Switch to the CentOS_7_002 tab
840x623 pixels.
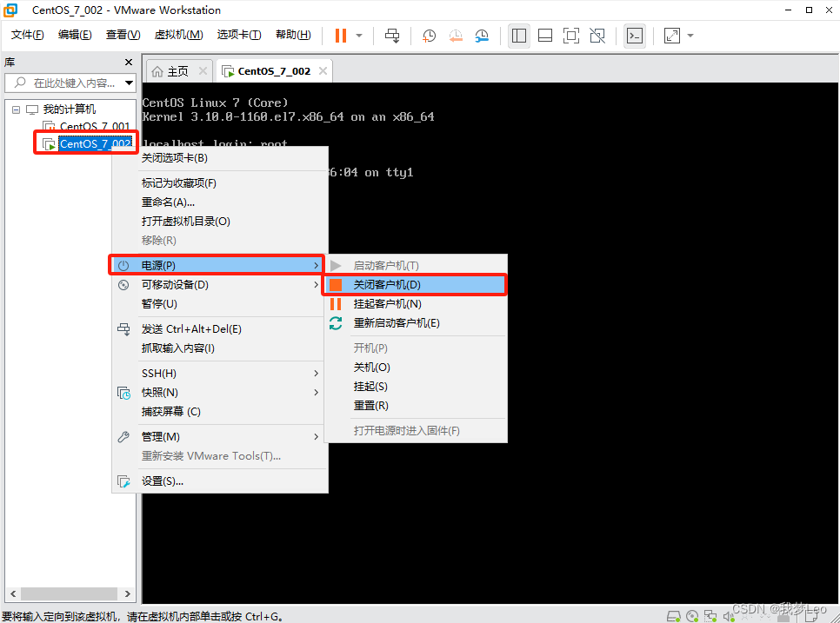(x=274, y=71)
